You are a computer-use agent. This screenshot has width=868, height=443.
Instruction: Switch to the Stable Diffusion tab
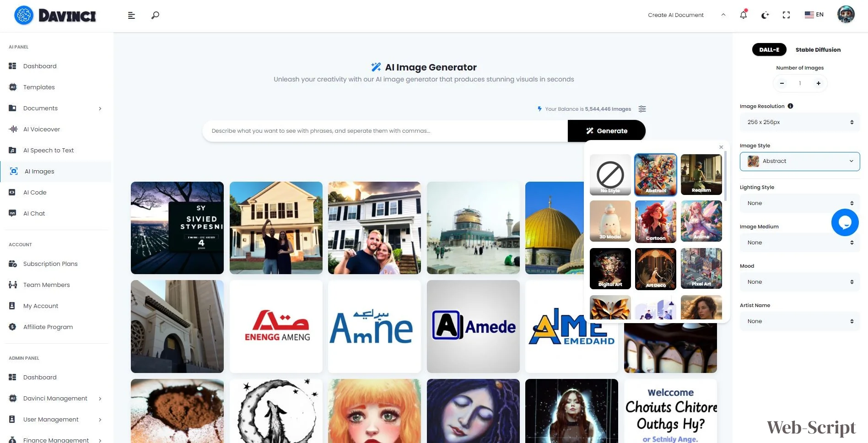coord(818,49)
